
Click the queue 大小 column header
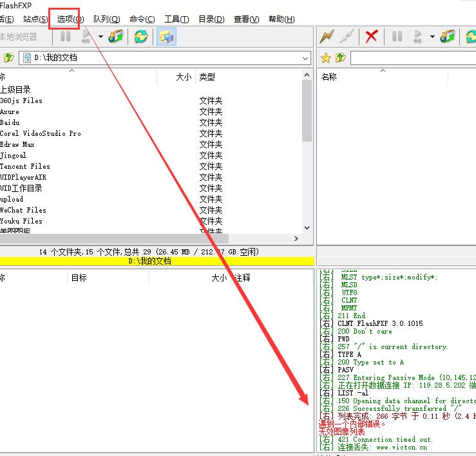[x=219, y=278]
